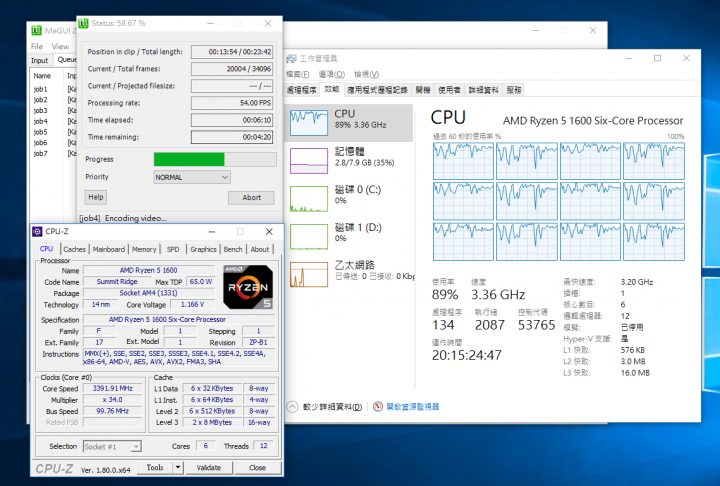The image size is (720, 486).
Task: Switch to the SPD tab in CPU-Z
Action: [x=173, y=249]
